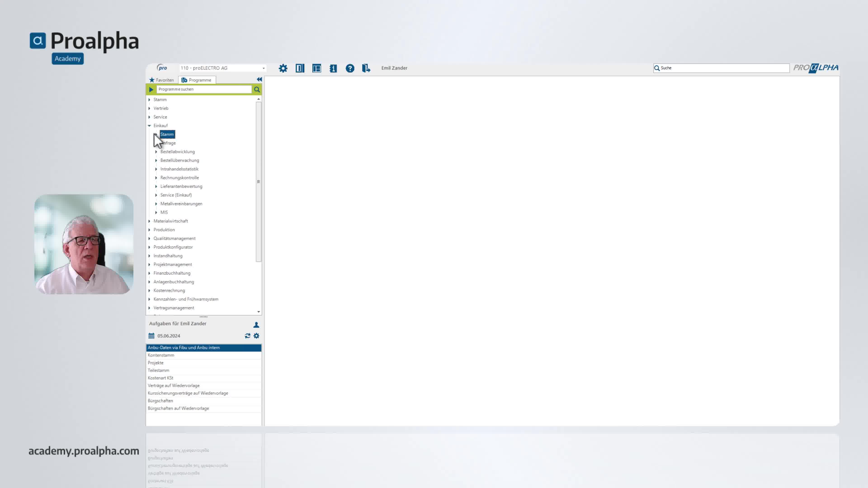Open task settings gear beside the date
Image resolution: width=868 pixels, height=488 pixels.
256,336
